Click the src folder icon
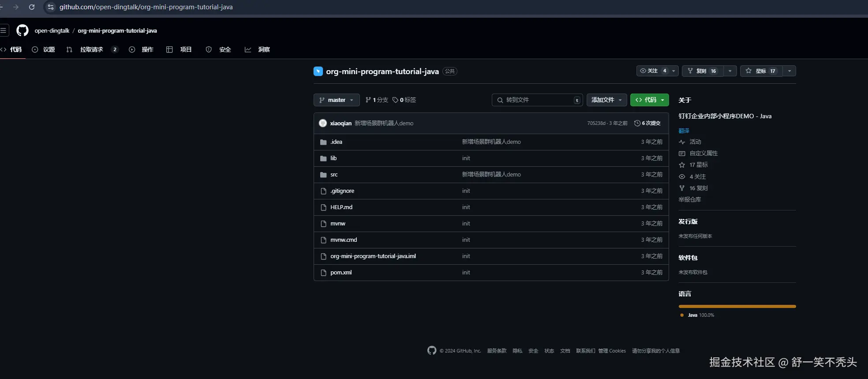This screenshot has width=868, height=379. click(323, 175)
